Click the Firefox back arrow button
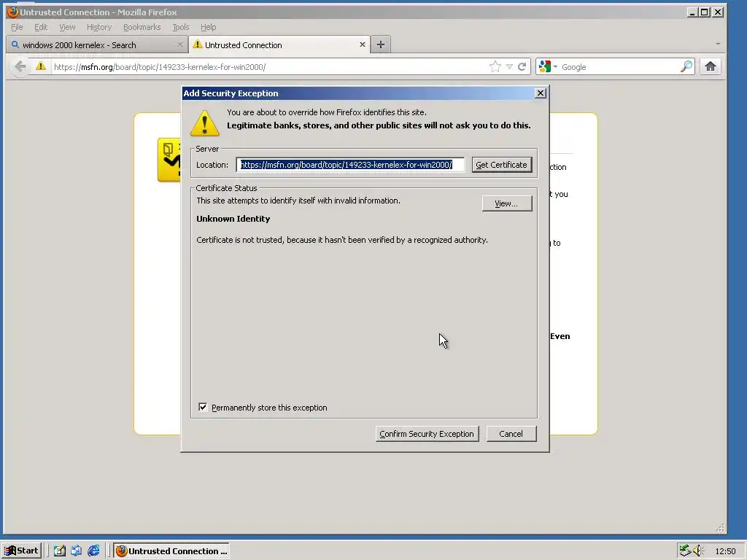Viewport: 747px width, 560px height. tap(20, 66)
